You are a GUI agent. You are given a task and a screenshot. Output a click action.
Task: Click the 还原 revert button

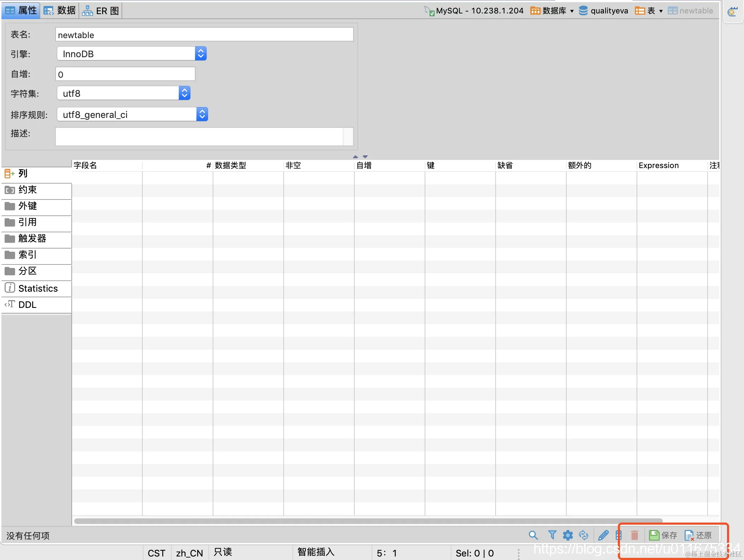pyautogui.click(x=698, y=535)
